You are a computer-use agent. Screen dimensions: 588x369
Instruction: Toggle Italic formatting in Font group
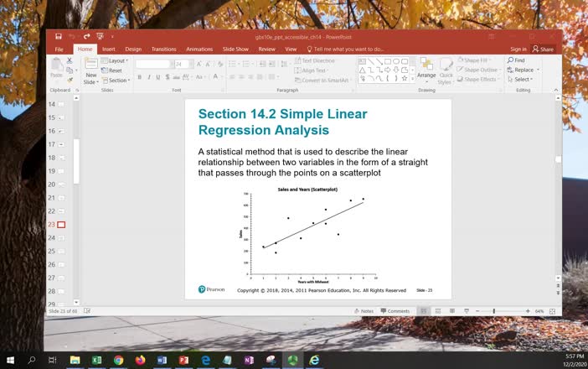(x=149, y=77)
